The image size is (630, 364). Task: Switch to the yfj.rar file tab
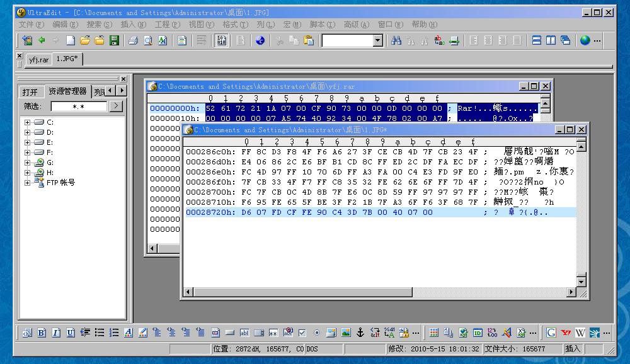38,60
